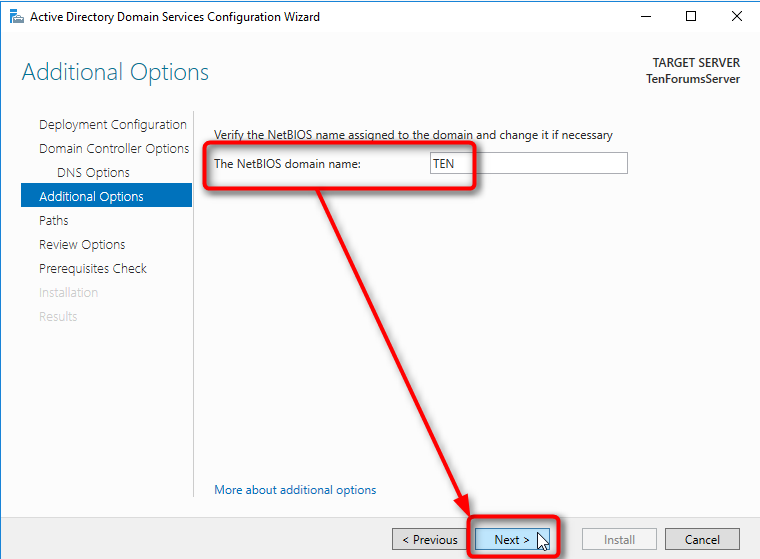This screenshot has height=559, width=760.
Task: Go to Prerequisites Check step
Action: click(93, 268)
